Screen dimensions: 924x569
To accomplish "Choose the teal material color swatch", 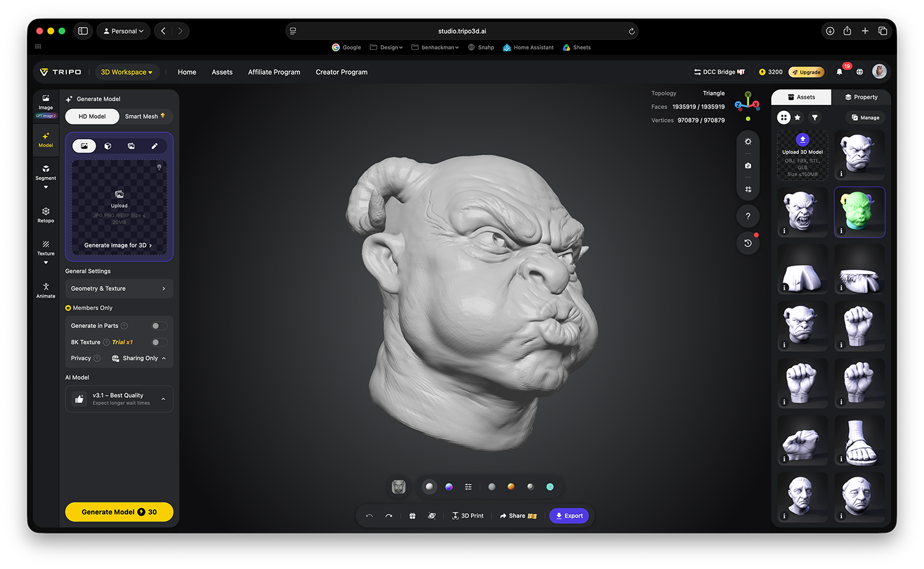I will click(x=549, y=487).
